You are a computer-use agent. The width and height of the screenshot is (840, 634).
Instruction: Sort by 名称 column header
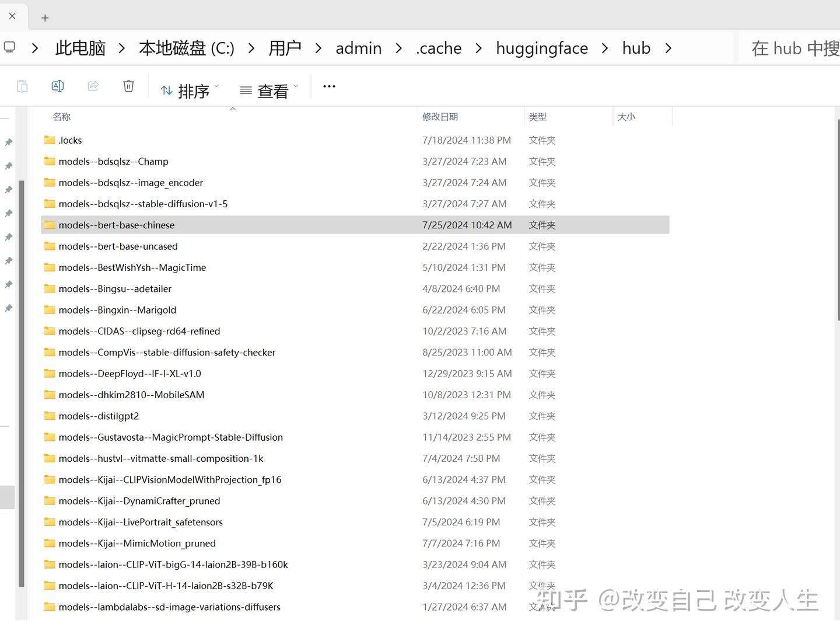pyautogui.click(x=62, y=117)
